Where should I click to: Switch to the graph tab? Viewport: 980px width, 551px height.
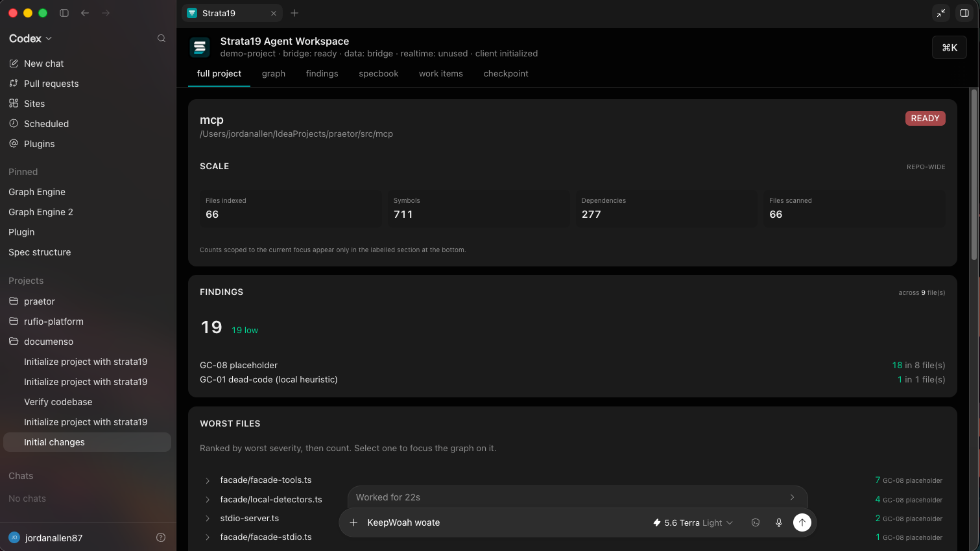274,74
